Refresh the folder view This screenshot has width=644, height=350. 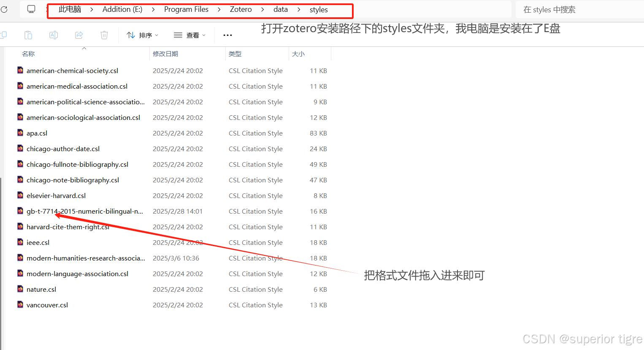click(x=4, y=9)
